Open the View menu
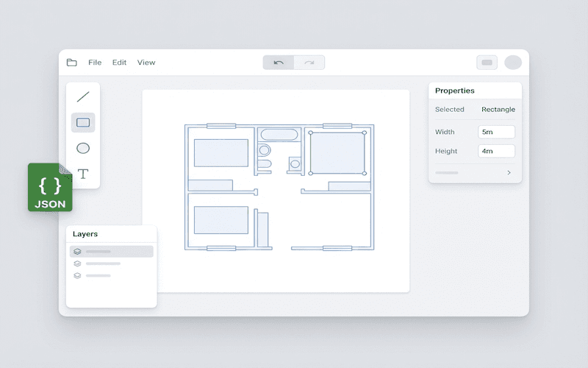 146,63
